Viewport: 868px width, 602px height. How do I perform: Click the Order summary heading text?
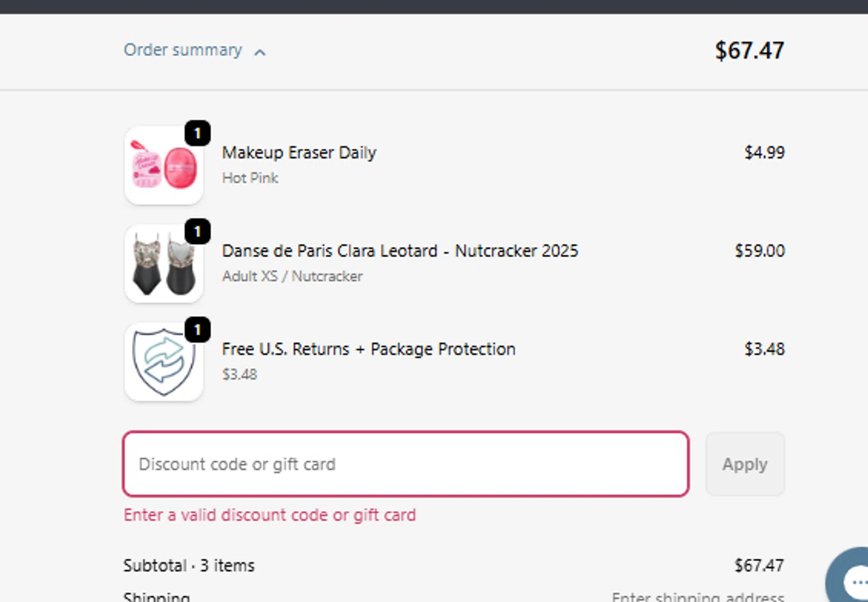pos(183,50)
